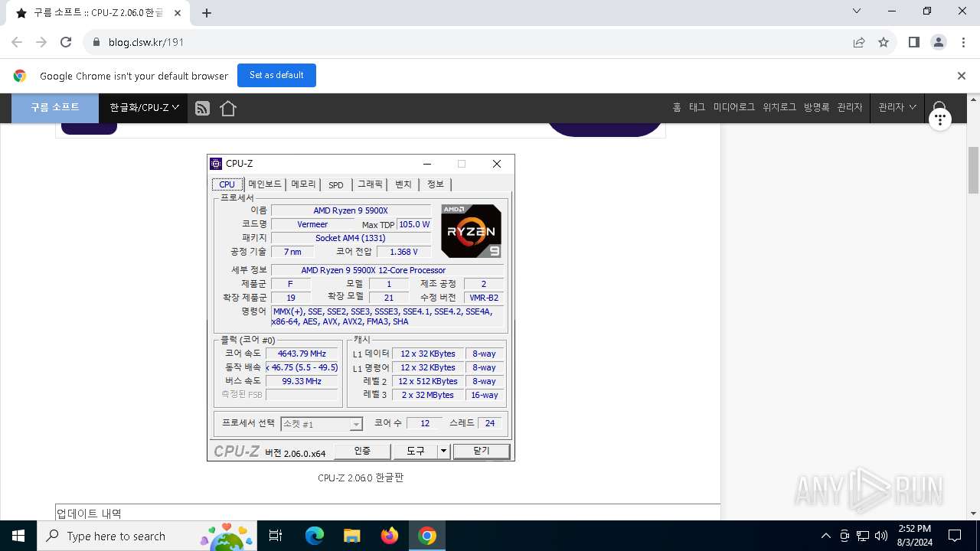Image resolution: width=980 pixels, height=551 pixels.
Task: Launch Microsoft Edge from taskbar
Action: pos(315,536)
